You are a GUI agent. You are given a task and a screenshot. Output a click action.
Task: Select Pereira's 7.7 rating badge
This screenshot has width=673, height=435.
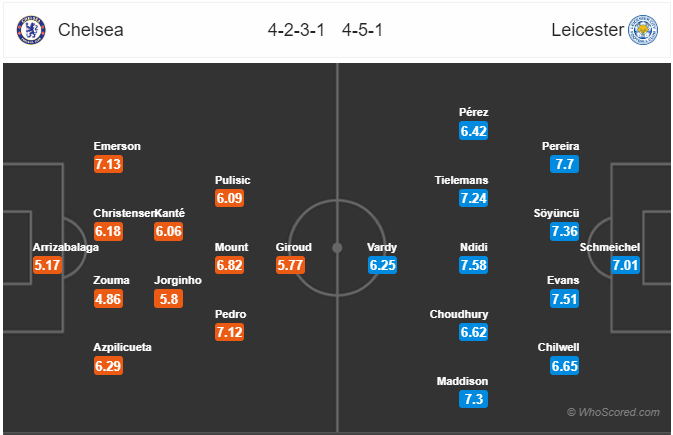(564, 164)
